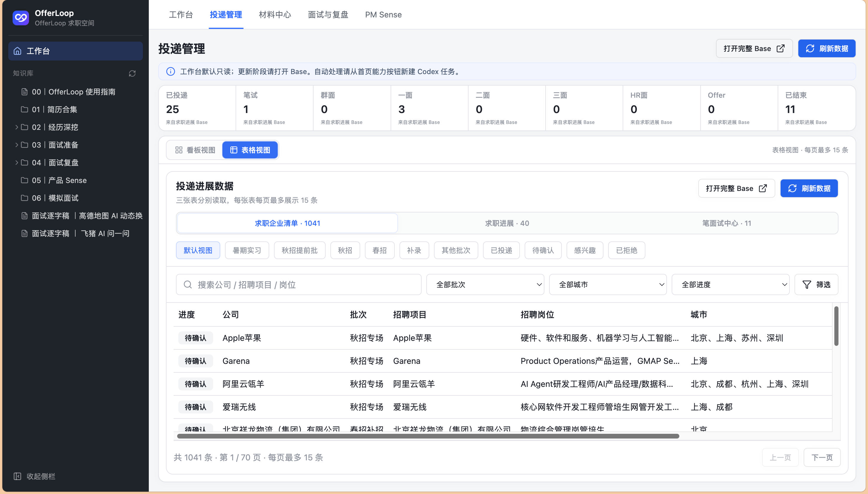Click the table vertical scrollbar
The height and width of the screenshot is (494, 868).
(x=836, y=326)
